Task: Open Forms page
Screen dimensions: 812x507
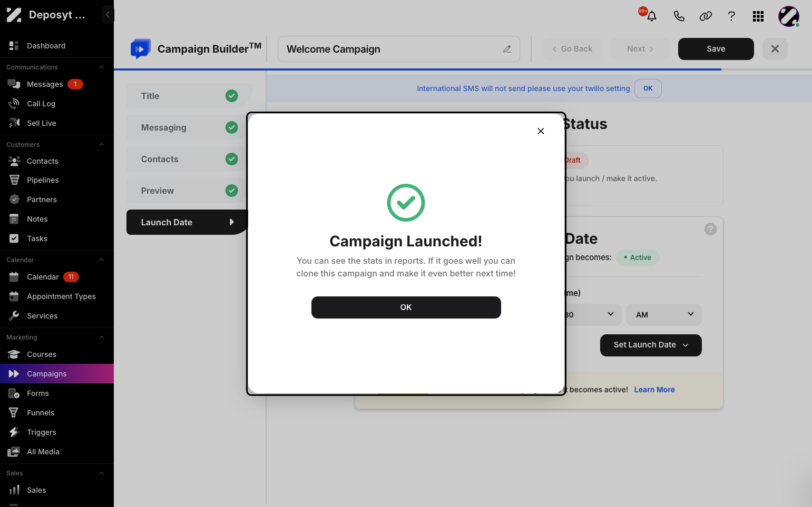Action: click(x=57, y=393)
